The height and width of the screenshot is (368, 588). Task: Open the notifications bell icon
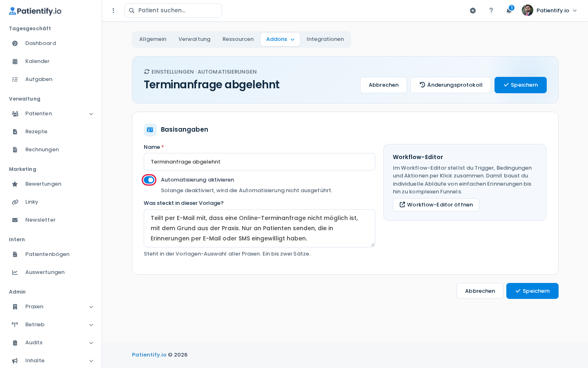point(509,11)
